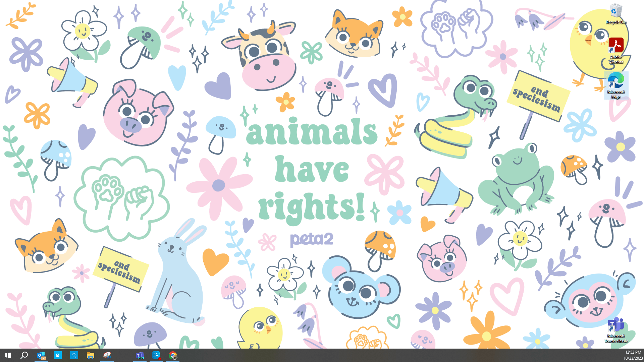644x362 pixels.
Task: Activate Windows Search
Action: coord(23,356)
